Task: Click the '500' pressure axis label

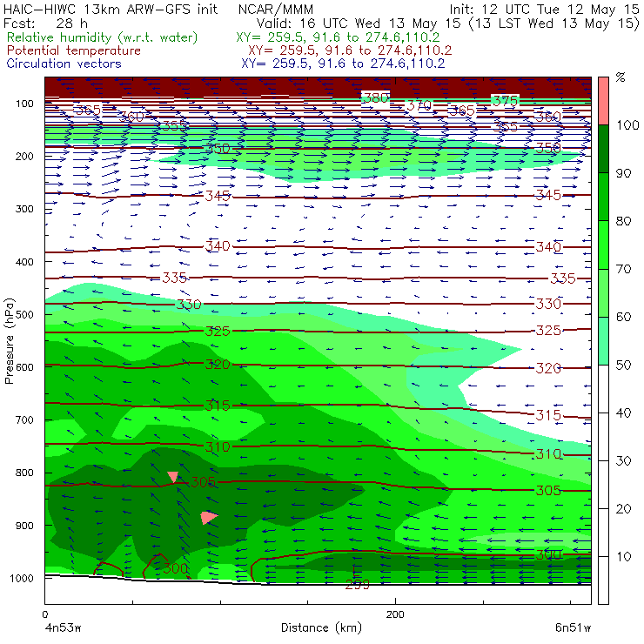Action: (24, 315)
